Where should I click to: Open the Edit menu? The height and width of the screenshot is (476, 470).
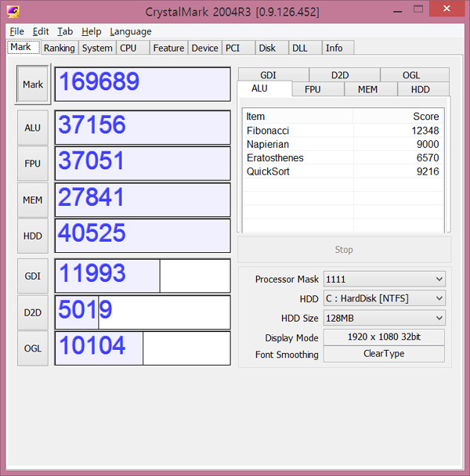click(41, 31)
